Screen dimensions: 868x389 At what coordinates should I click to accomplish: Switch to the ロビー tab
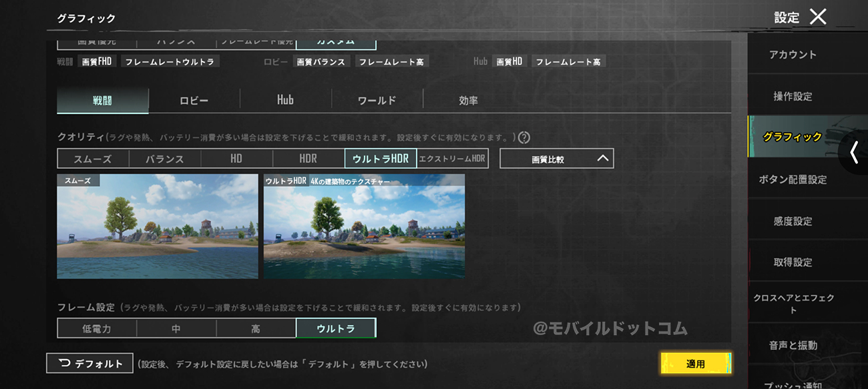[x=194, y=100]
